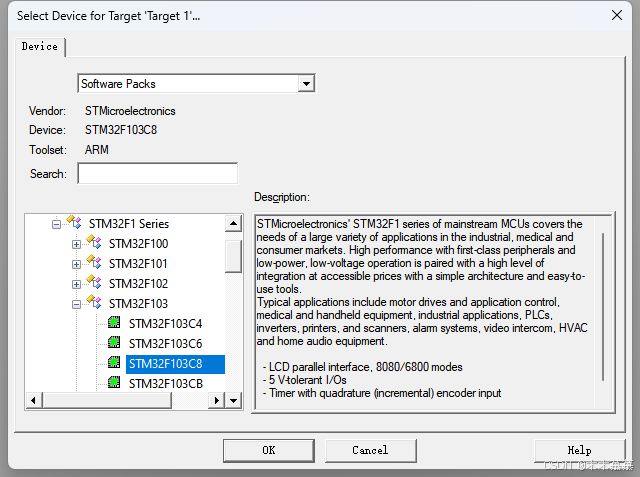Select the STM32F1 Series tree label
640x477 pixels.
click(129, 224)
